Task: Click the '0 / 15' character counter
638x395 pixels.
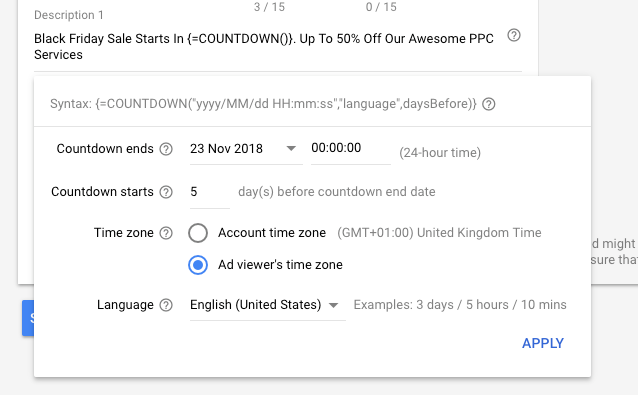Action: click(381, 7)
